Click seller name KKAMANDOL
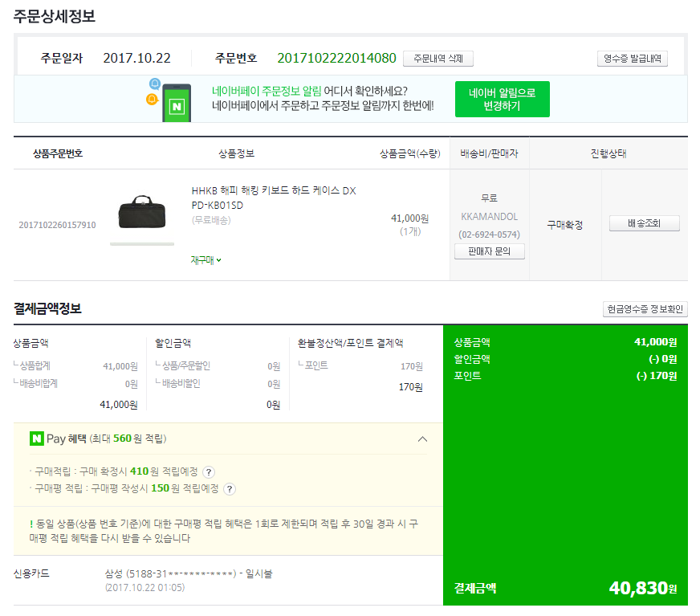Image resolution: width=700 pixels, height=616 pixels. 490,217
